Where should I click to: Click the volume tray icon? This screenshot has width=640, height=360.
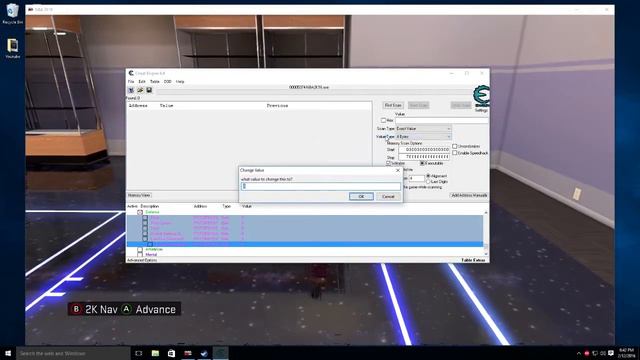[603, 353]
